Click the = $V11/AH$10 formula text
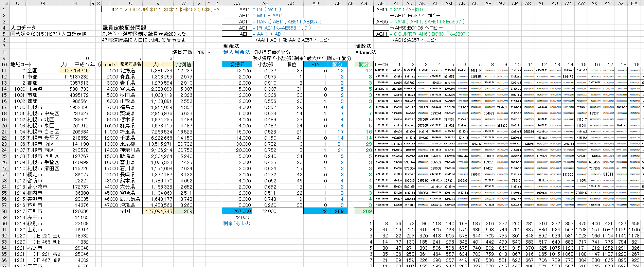644x267 pixels. coord(406,10)
